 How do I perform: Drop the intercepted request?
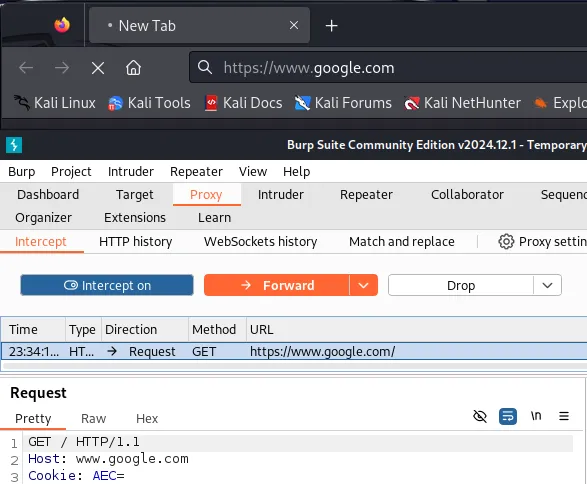461,285
